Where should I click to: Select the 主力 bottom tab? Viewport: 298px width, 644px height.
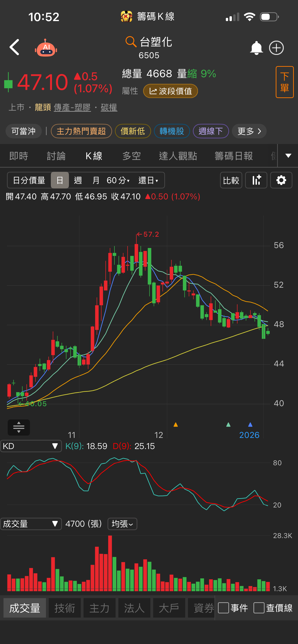point(100,608)
